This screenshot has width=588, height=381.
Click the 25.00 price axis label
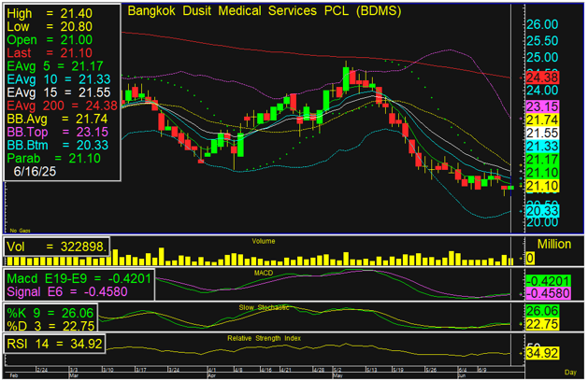[x=542, y=57]
